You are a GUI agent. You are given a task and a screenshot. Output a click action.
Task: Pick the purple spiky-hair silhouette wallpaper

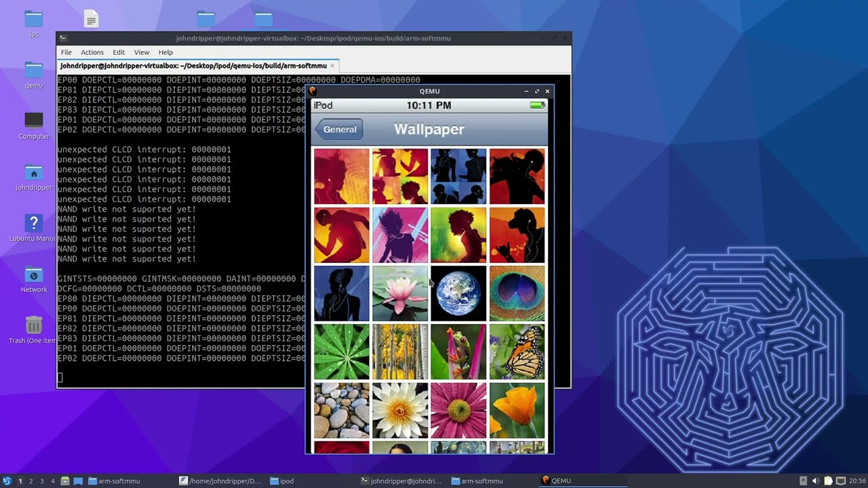(x=400, y=235)
